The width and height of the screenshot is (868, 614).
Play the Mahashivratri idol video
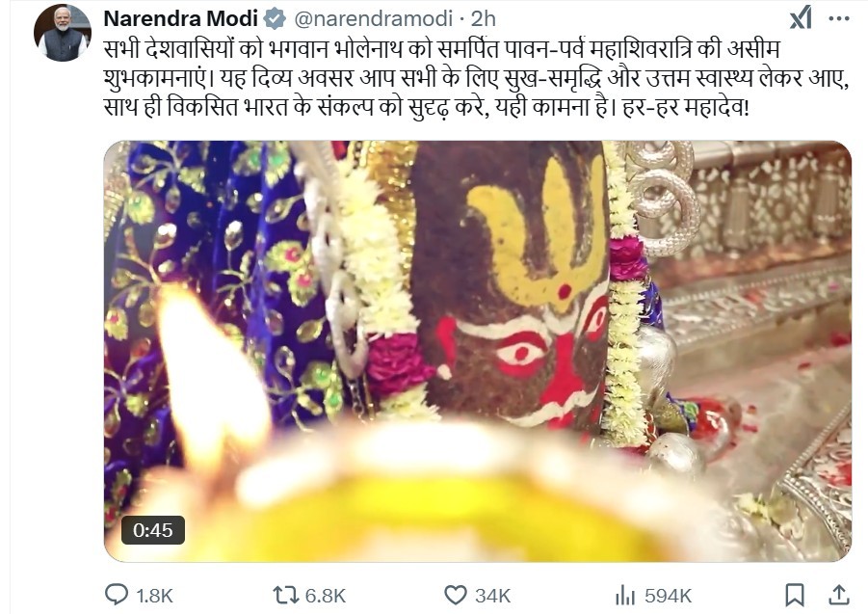477,351
